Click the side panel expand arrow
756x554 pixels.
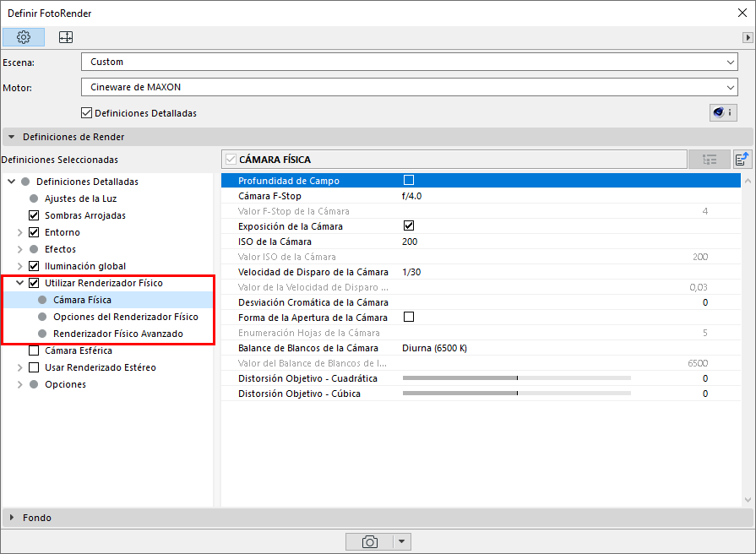tap(748, 37)
